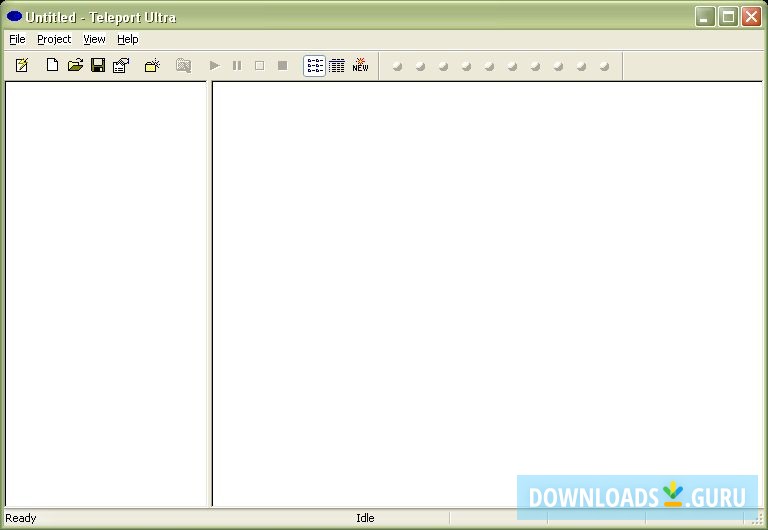The height and width of the screenshot is (530, 768).
Task: Save the current project
Action: coord(98,65)
